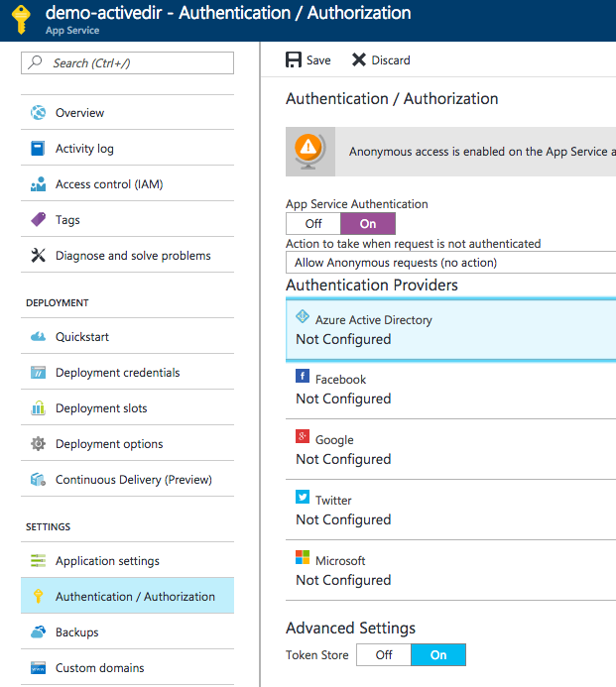Viewport: 616px width, 687px height.
Task: Go to Access control (IAM)
Action: pyautogui.click(x=127, y=184)
